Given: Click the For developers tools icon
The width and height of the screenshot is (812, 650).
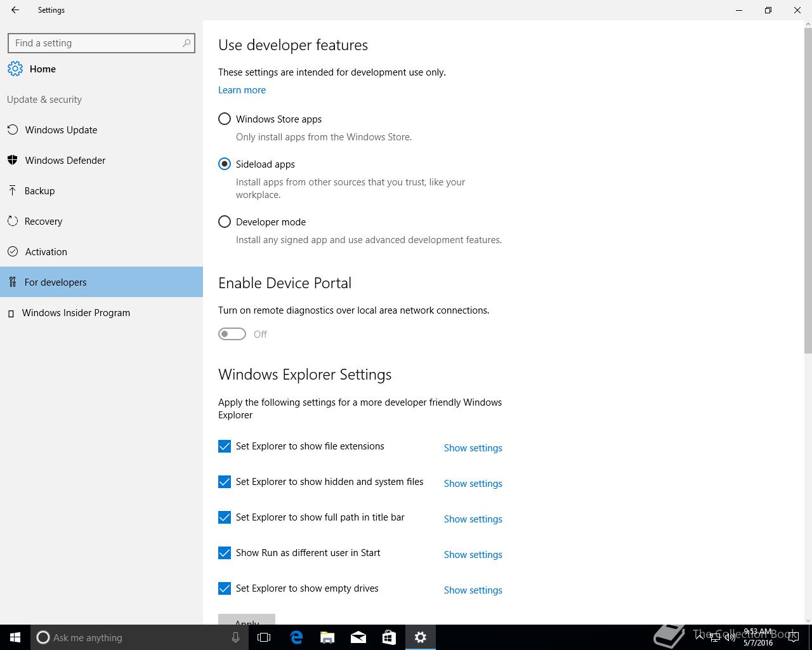Looking at the screenshot, I should click(12, 282).
